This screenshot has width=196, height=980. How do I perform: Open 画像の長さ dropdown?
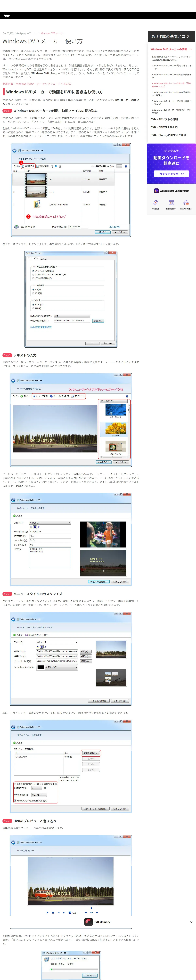37,788
